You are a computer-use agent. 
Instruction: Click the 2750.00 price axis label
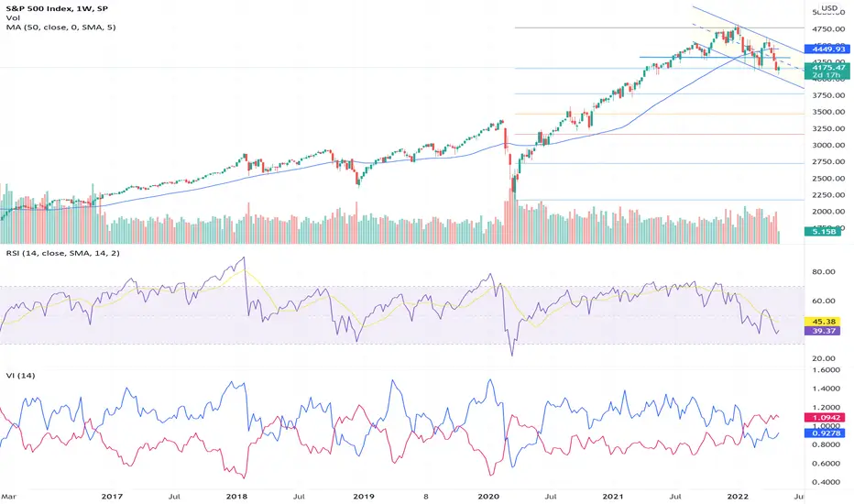[828, 161]
